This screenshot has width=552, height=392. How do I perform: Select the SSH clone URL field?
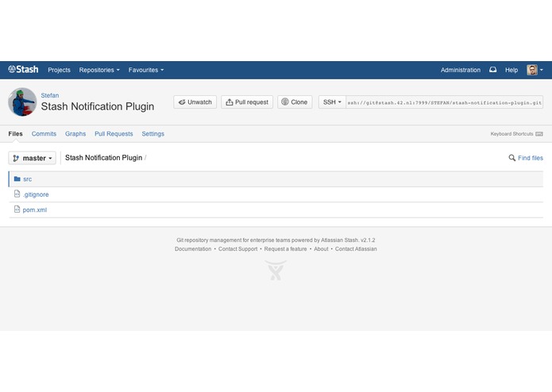coord(444,102)
